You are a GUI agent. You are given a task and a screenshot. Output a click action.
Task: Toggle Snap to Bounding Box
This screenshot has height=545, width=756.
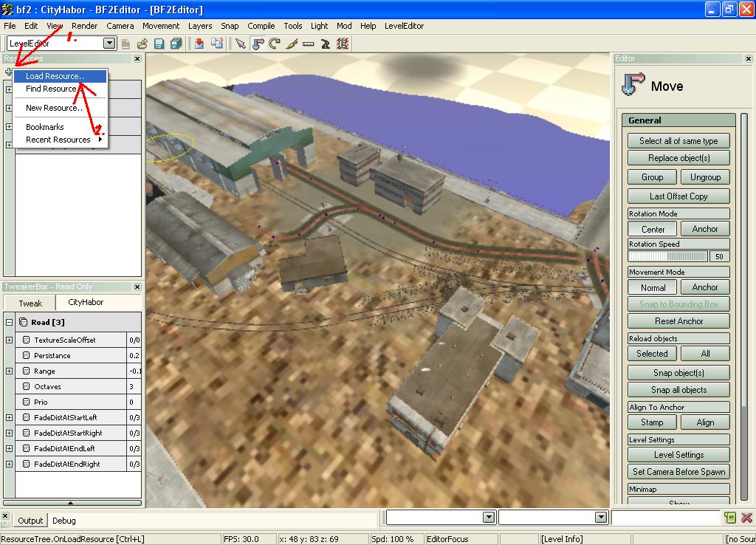point(678,304)
